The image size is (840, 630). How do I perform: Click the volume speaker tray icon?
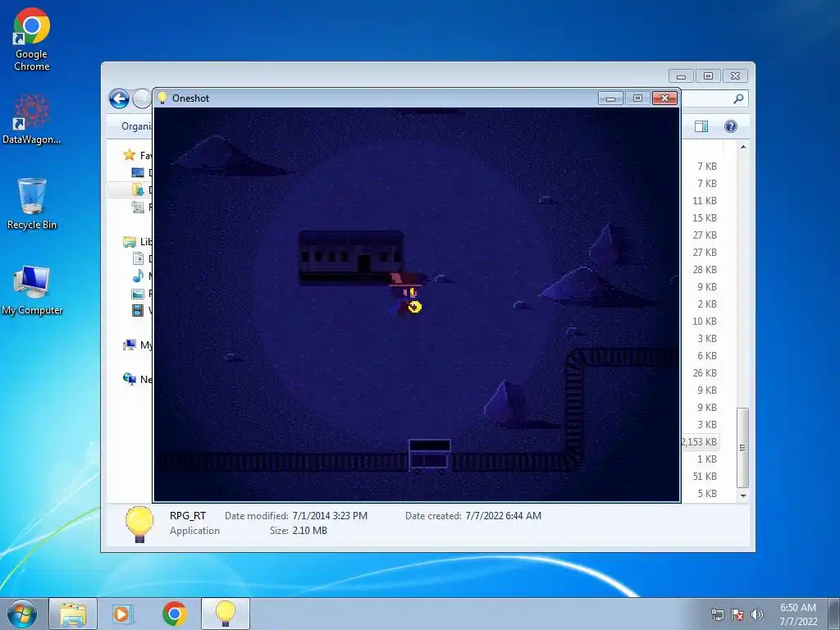coord(757,614)
